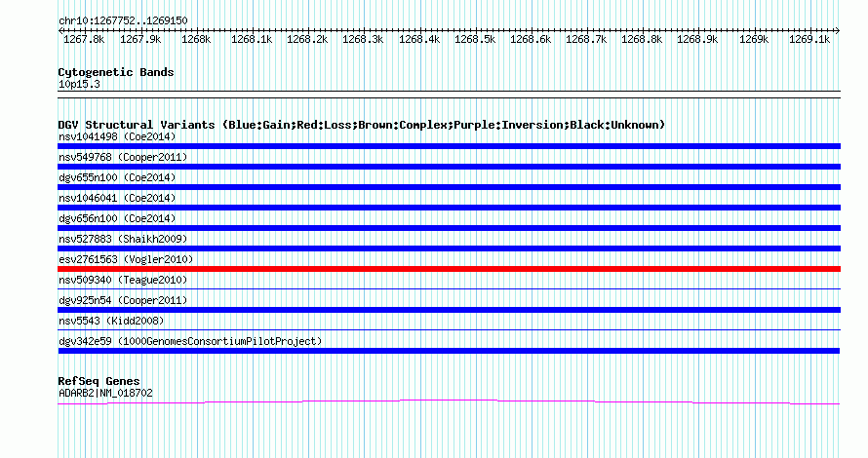Click the 1268.2k ruler tick label
The width and height of the screenshot is (868, 458).
tap(307, 39)
